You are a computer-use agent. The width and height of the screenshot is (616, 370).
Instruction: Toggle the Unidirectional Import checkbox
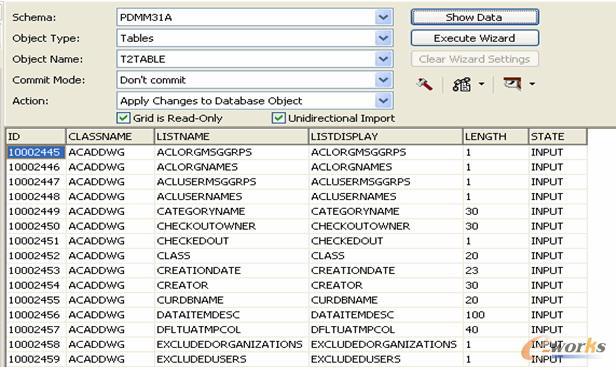coord(279,118)
